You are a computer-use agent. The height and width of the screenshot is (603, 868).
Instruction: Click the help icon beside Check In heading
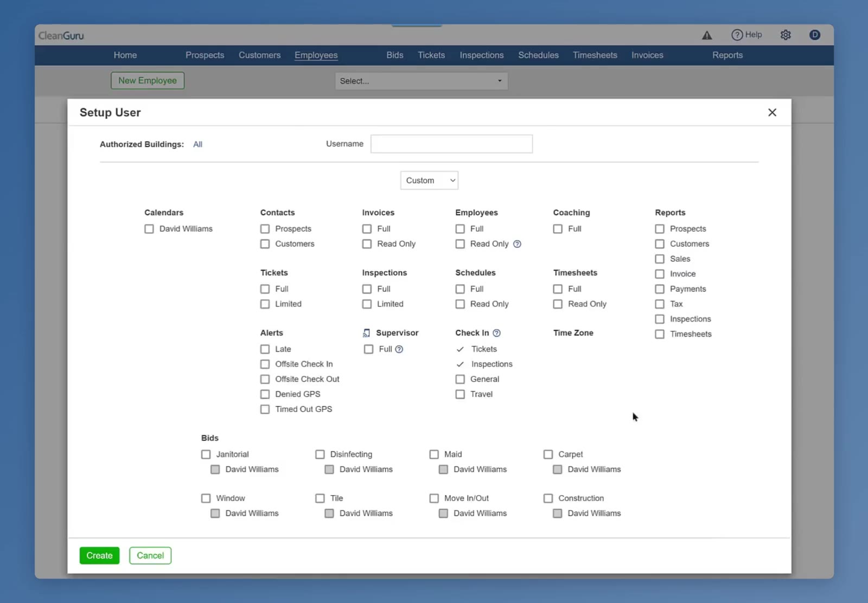[496, 333]
